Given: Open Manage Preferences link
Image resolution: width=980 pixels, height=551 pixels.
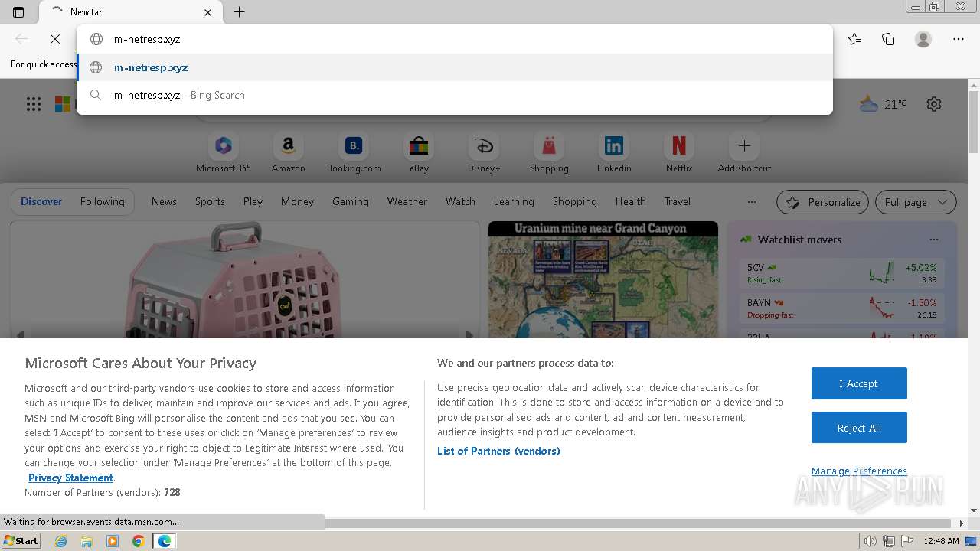Looking at the screenshot, I should (x=859, y=471).
